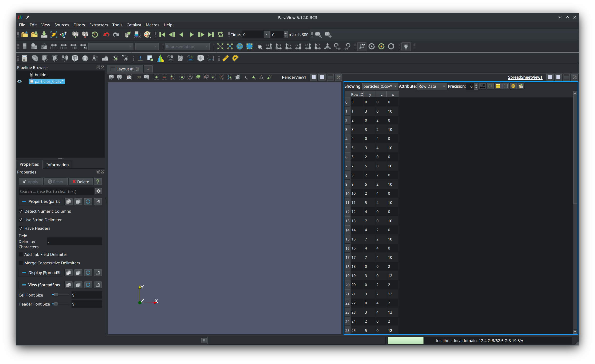Click the Apply button
Screen dimensions: 595x364
click(30, 182)
